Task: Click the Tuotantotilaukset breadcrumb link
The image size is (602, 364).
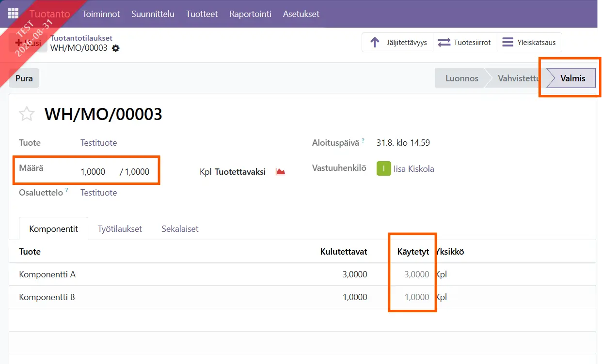Action: pos(81,38)
